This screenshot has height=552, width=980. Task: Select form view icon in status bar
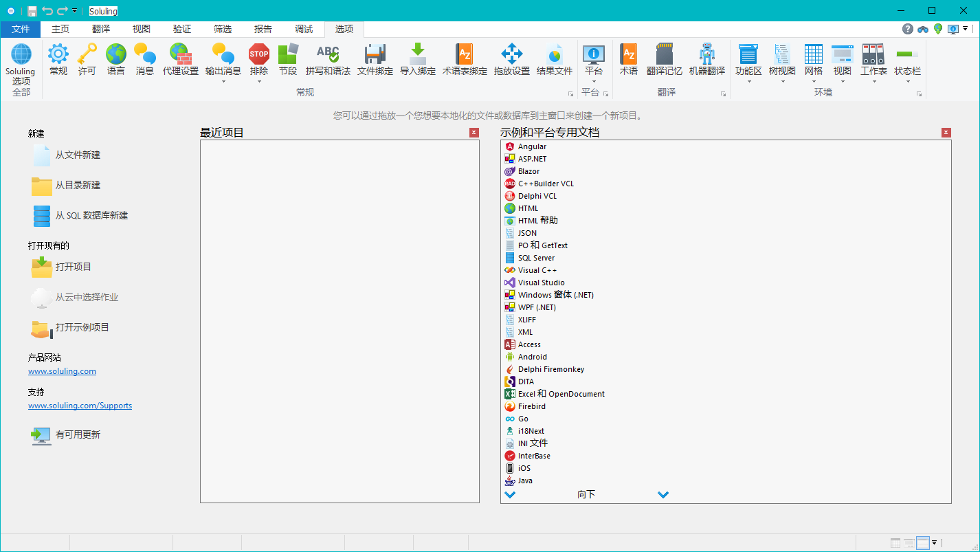coord(909,543)
